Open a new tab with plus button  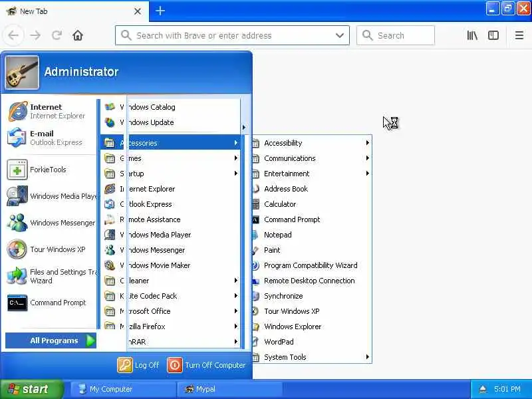click(160, 11)
